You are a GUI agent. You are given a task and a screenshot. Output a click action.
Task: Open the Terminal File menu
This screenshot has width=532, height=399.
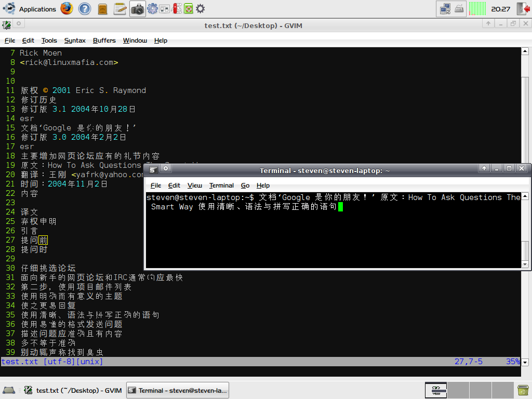pos(156,185)
